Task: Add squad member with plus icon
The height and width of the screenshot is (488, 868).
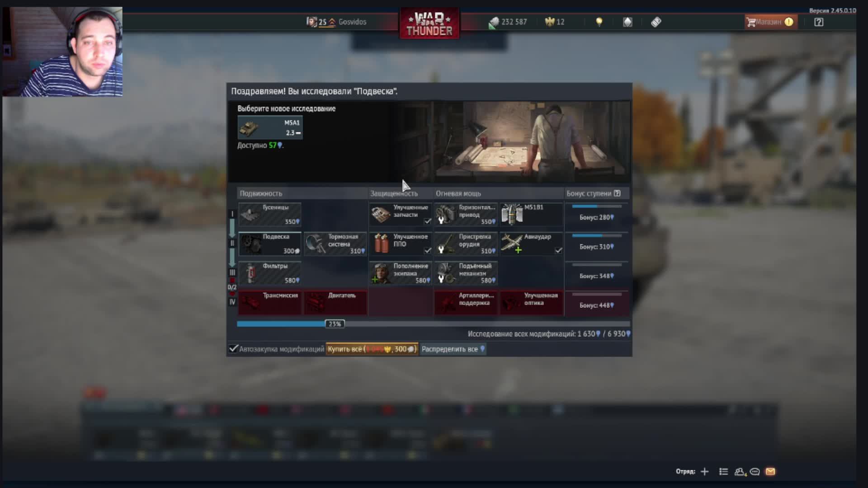Action: 705,472
